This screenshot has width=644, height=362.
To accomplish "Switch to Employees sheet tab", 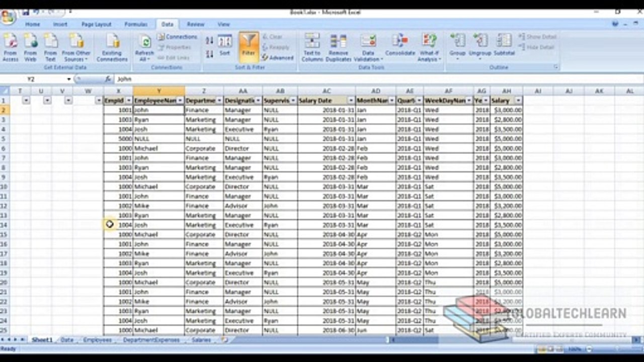I will click(x=98, y=340).
